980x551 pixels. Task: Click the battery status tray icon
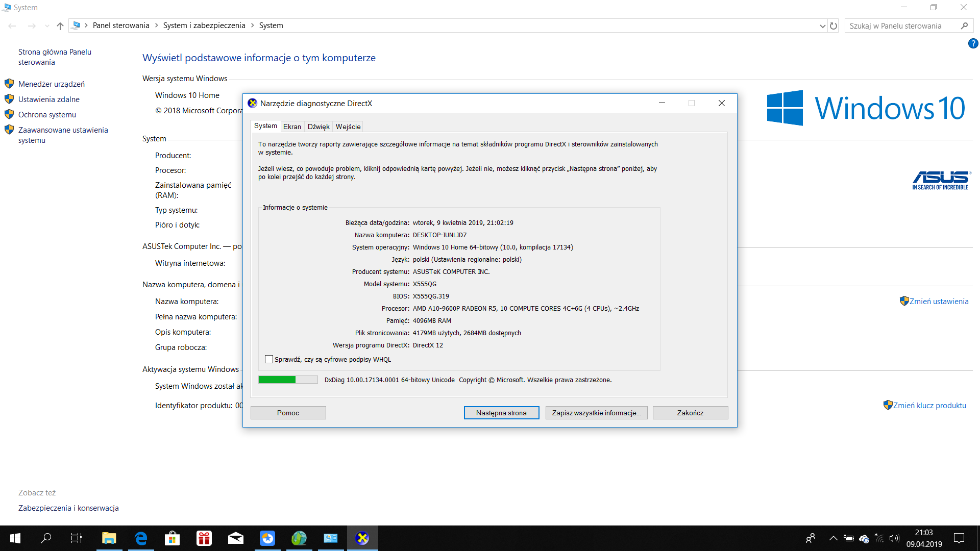coord(849,538)
